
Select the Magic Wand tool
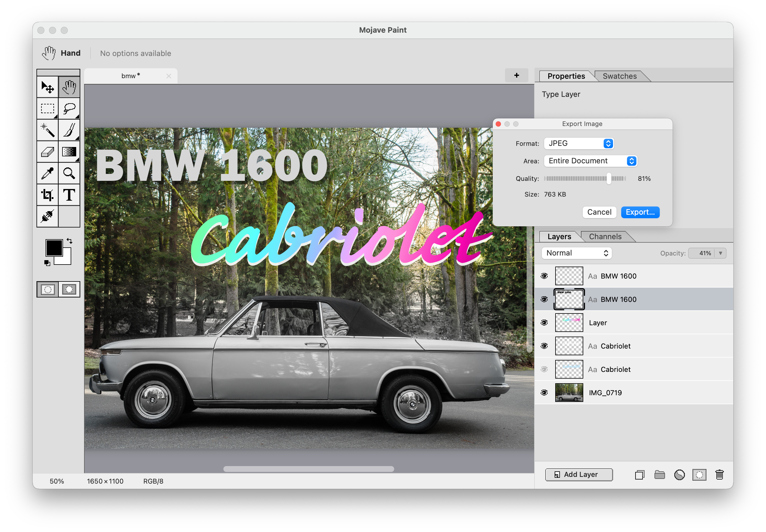click(47, 130)
